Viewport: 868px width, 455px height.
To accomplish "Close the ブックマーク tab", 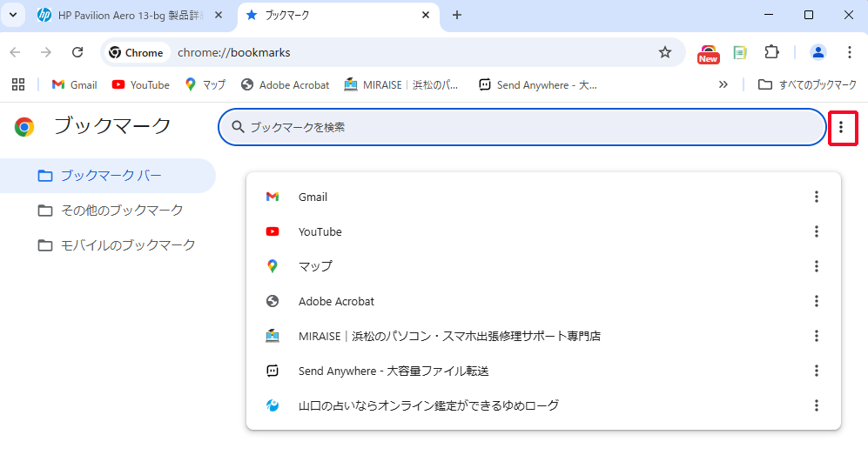I will tap(425, 15).
